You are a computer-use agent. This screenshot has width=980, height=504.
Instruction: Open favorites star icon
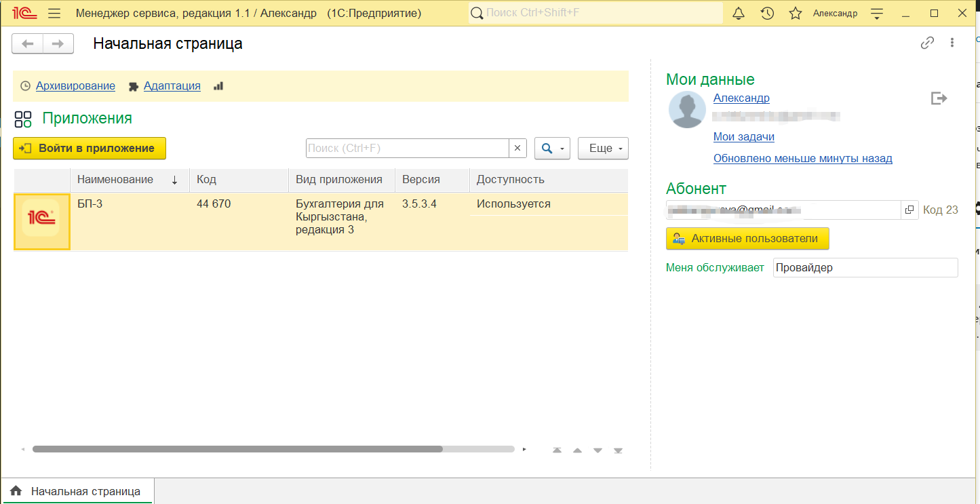tap(796, 14)
